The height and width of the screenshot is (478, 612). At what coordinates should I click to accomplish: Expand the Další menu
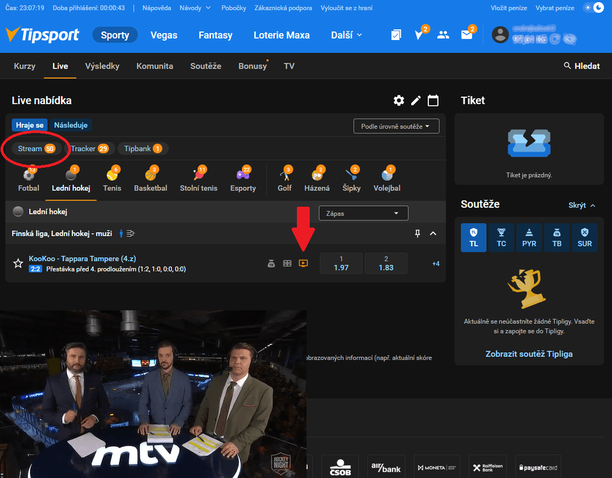click(347, 35)
